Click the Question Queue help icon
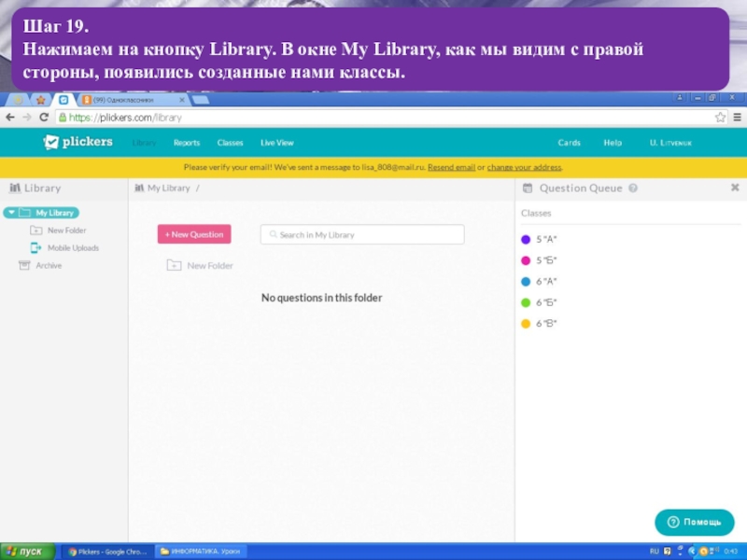Image resolution: width=747 pixels, height=560 pixels. pyautogui.click(x=633, y=189)
